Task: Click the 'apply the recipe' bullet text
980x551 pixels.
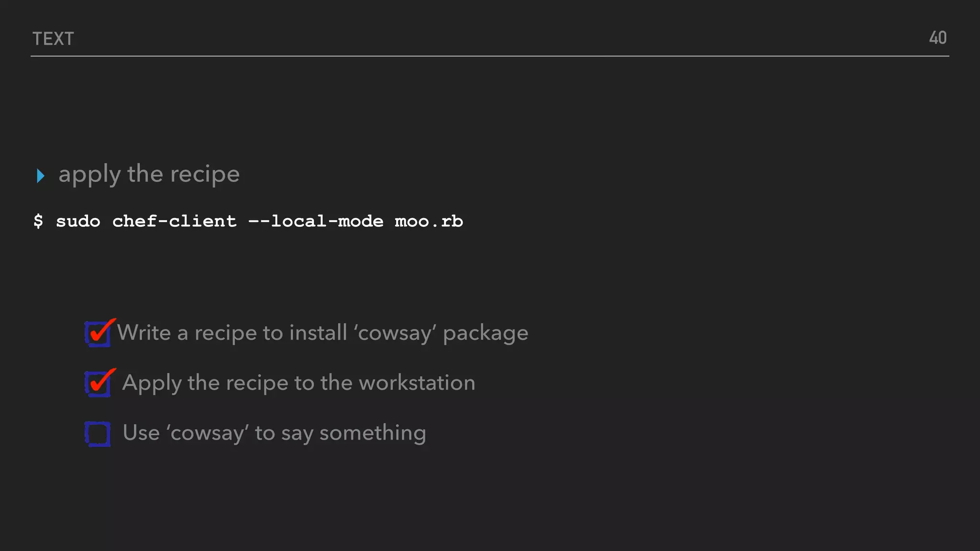Action: (149, 174)
